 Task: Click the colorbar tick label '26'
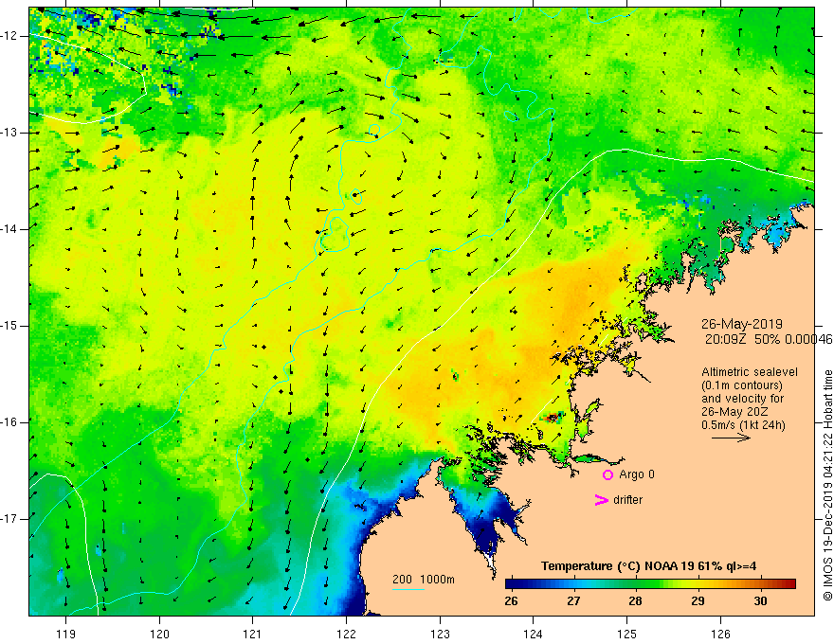click(511, 601)
